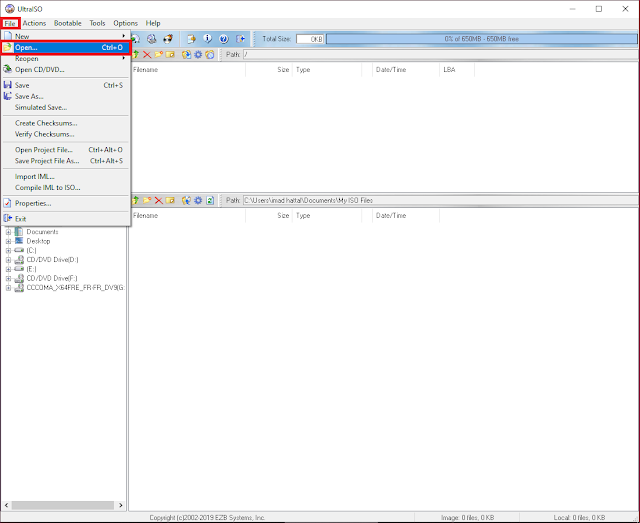Image resolution: width=640 pixels, height=523 pixels.
Task: Expand the Desktop tree node
Action: click(x=8, y=241)
